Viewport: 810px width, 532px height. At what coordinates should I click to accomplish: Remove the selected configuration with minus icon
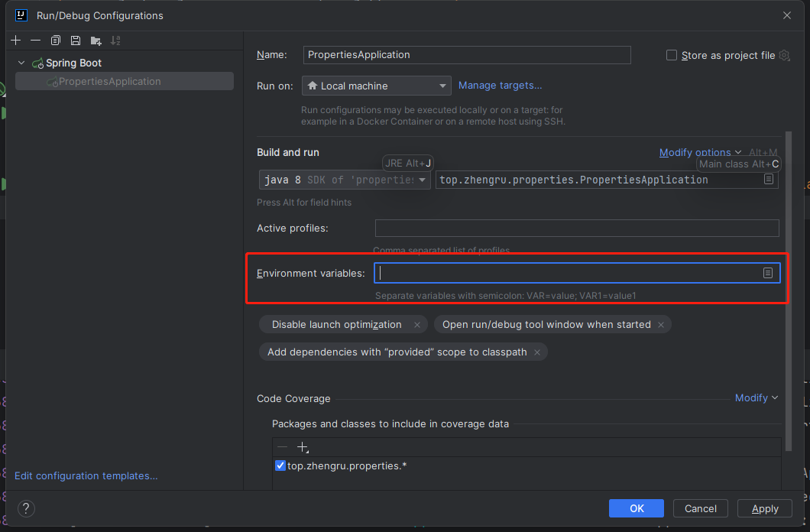pyautogui.click(x=35, y=41)
